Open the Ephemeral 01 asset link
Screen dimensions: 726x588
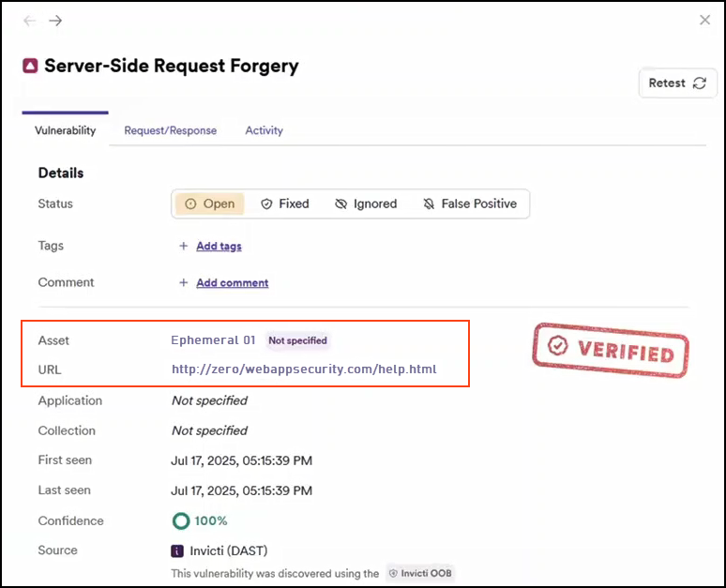(x=213, y=340)
